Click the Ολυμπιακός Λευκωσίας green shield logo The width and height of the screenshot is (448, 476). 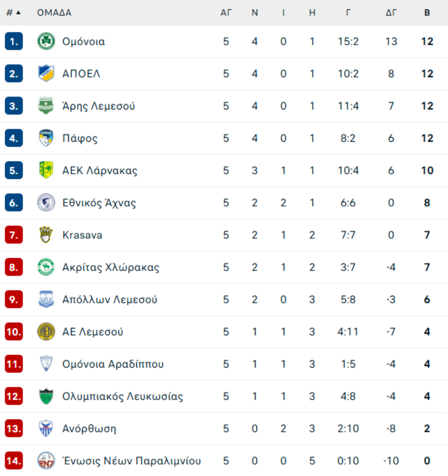[46, 396]
